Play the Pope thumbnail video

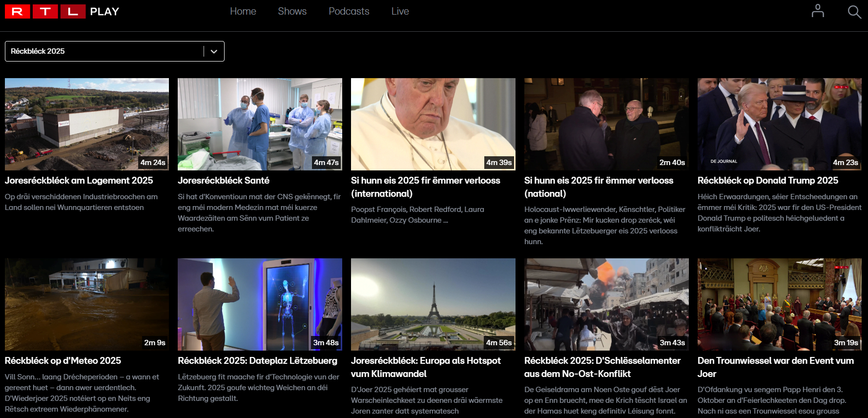point(433,124)
